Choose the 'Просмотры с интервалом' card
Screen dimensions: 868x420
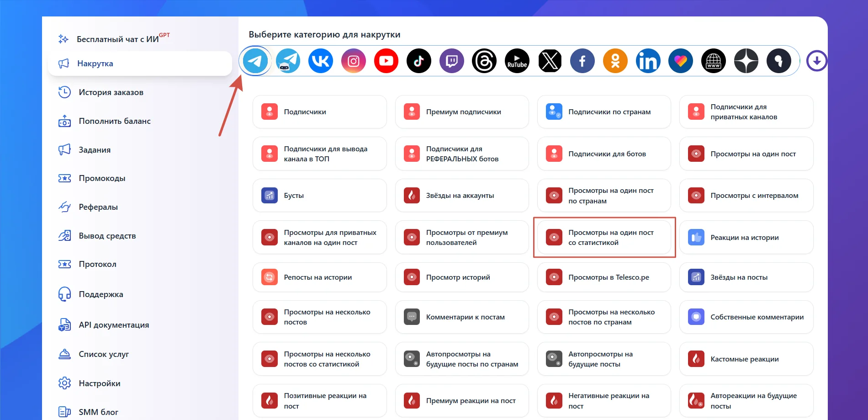[746, 196]
